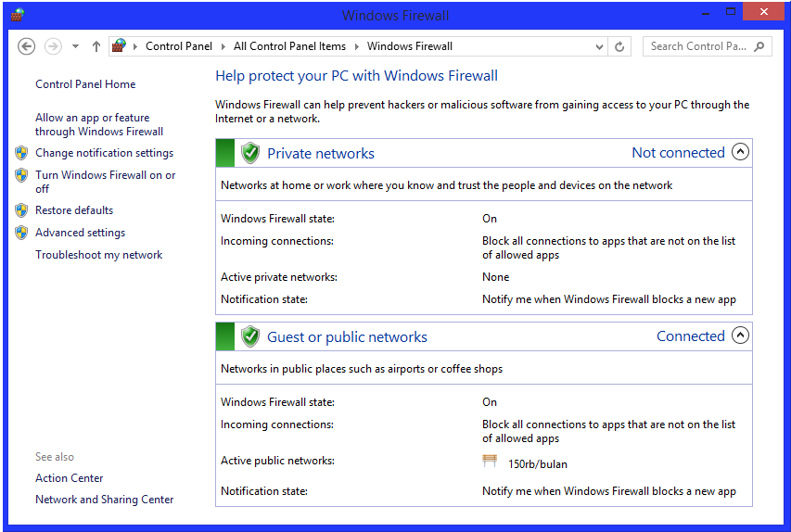Select Windows Firewall breadcrumb
This screenshot has width=791, height=532.
coord(410,46)
